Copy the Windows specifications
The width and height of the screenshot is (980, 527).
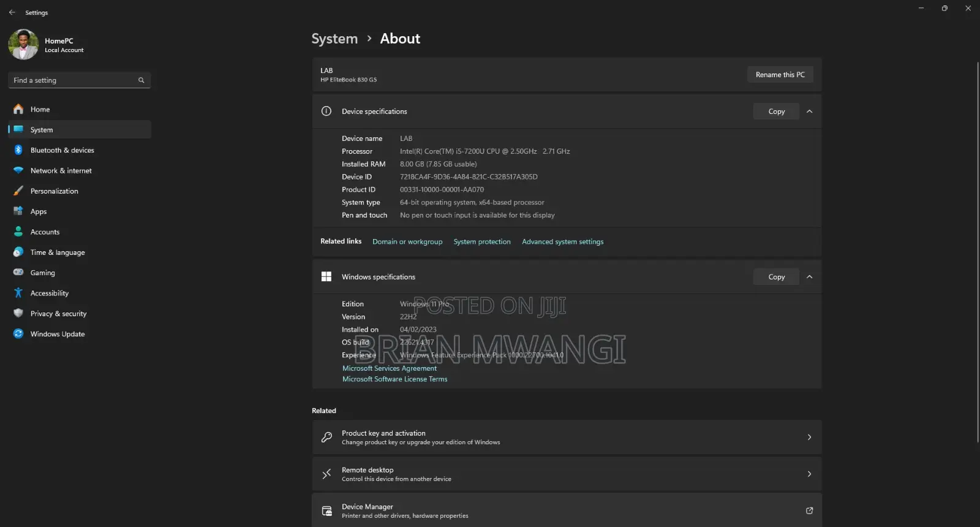777,277
